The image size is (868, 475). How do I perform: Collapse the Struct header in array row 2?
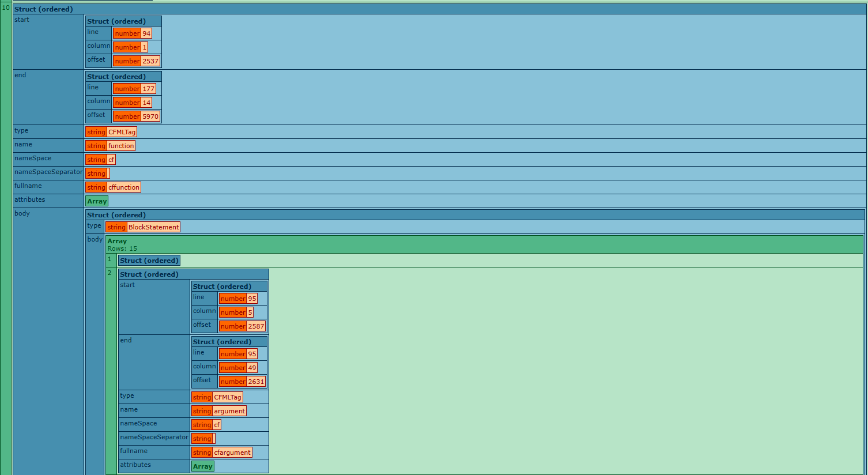(x=149, y=274)
